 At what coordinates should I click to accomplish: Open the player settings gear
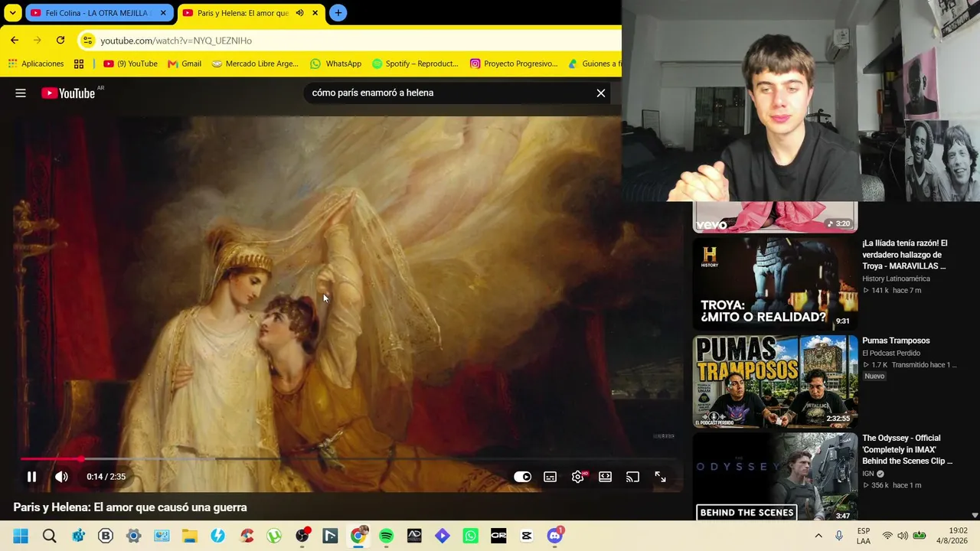(578, 477)
